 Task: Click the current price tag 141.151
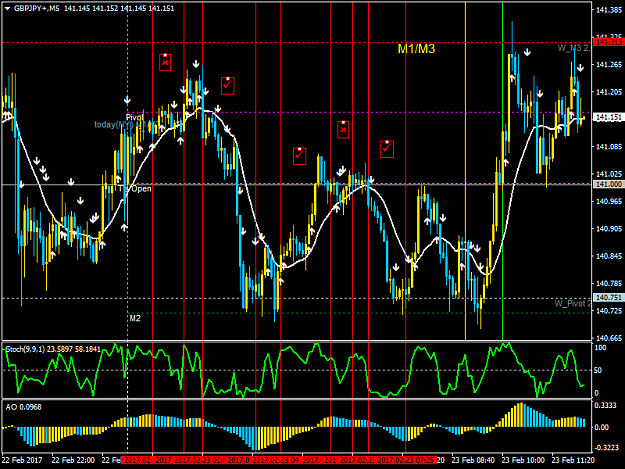tap(608, 117)
